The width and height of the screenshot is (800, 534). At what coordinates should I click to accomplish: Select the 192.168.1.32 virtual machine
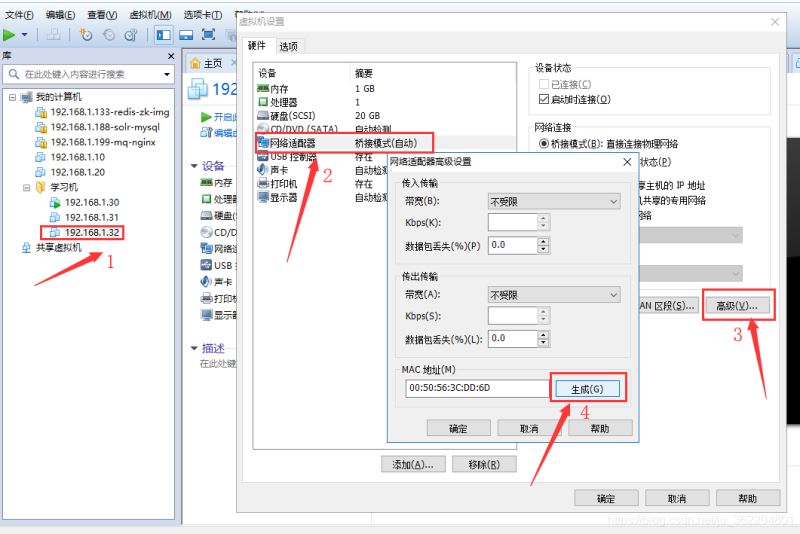[91, 232]
